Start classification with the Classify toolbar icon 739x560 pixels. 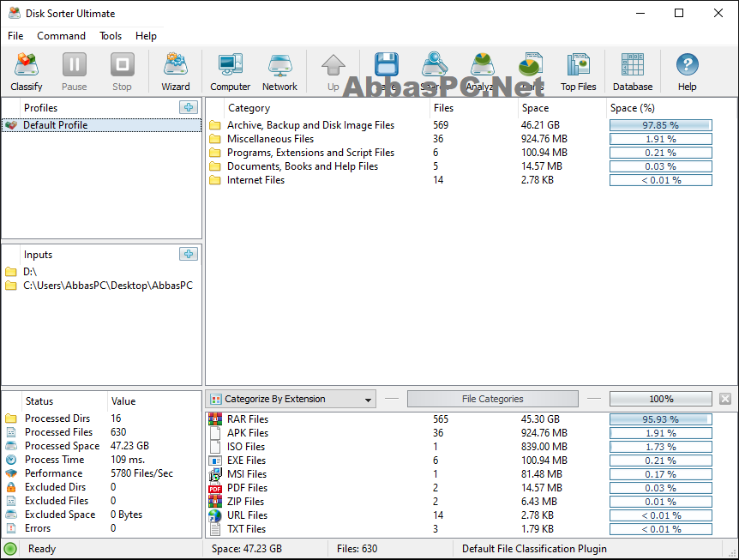click(27, 72)
